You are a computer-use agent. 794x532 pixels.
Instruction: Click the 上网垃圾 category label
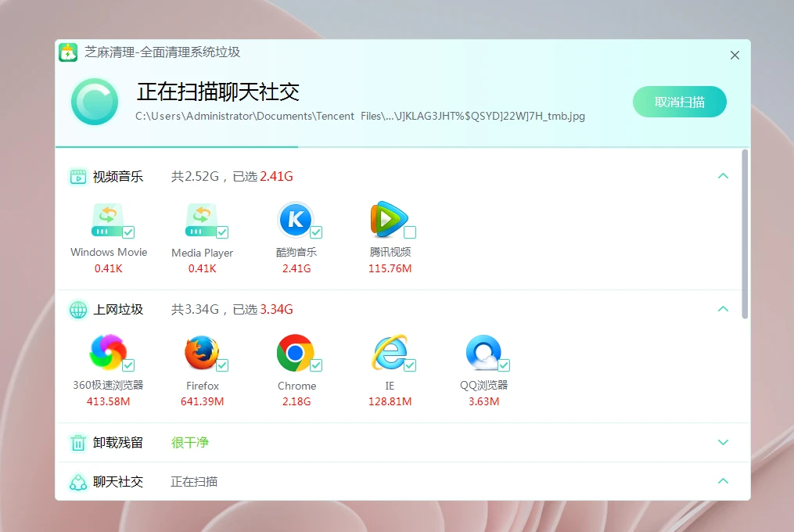[118, 310]
